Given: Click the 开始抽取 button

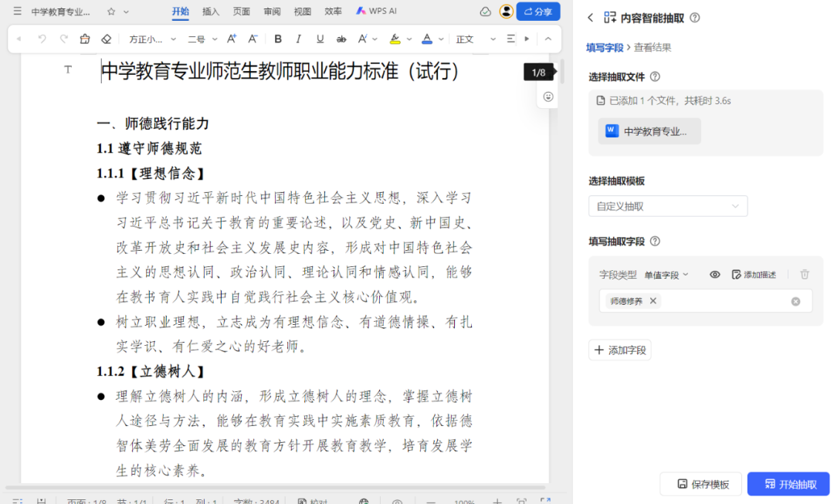Looking at the screenshot, I should click(788, 484).
